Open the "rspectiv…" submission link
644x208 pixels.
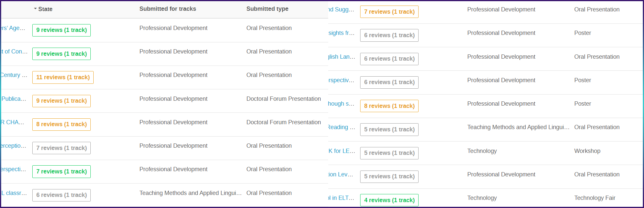tap(341, 80)
